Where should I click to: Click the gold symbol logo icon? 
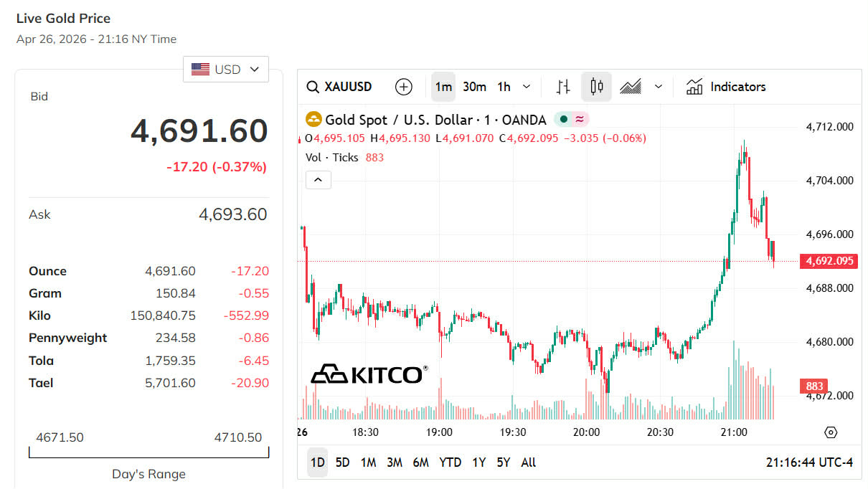pyautogui.click(x=313, y=120)
